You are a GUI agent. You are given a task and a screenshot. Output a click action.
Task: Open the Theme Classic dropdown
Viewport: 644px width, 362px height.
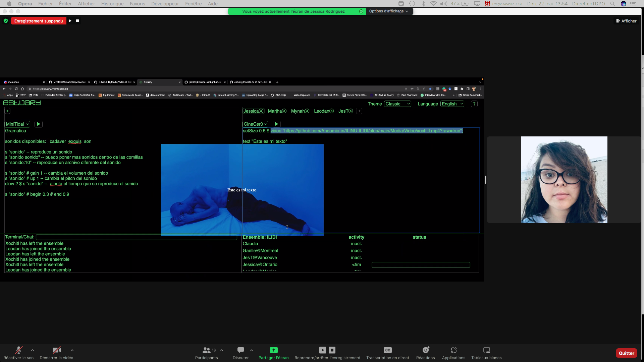[x=397, y=104]
